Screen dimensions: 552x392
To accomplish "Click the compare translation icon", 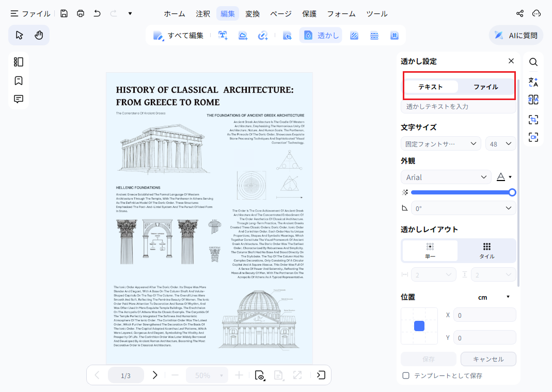I will (x=533, y=100).
